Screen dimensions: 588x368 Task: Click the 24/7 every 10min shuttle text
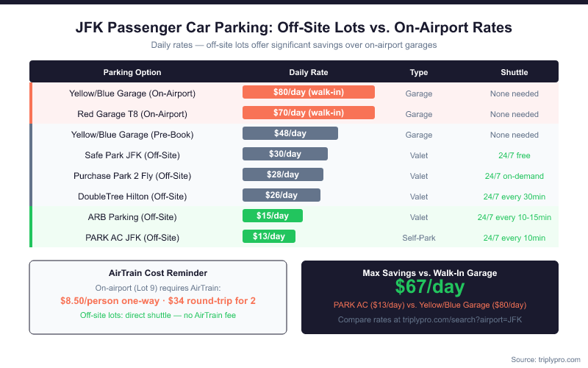[x=514, y=238]
